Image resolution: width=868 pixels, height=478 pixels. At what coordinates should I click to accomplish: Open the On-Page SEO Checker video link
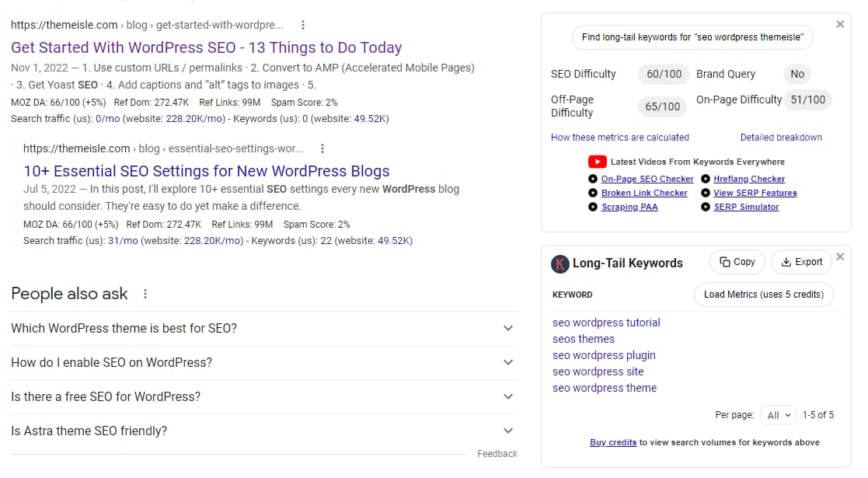point(647,179)
